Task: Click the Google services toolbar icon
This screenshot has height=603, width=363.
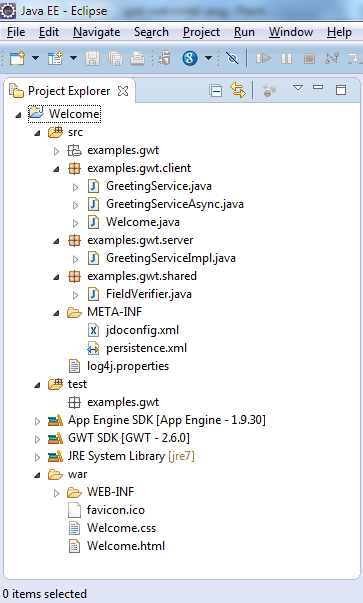Action: click(190, 58)
